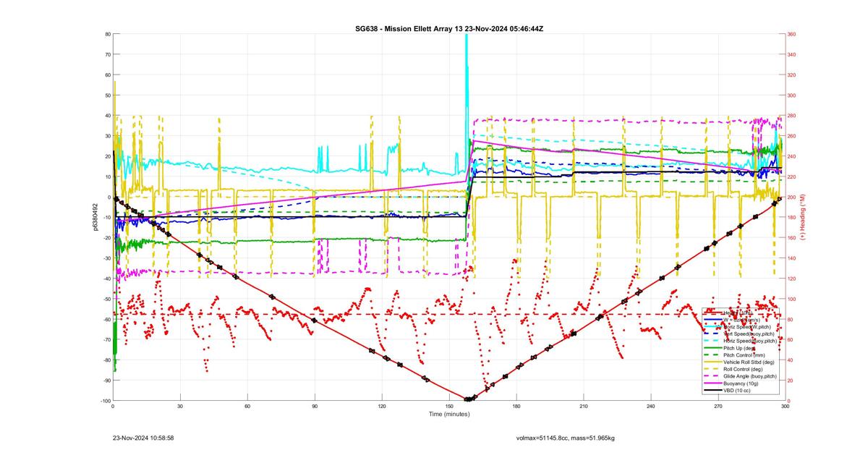Click the left y-axis tick label '-100'

click(105, 401)
